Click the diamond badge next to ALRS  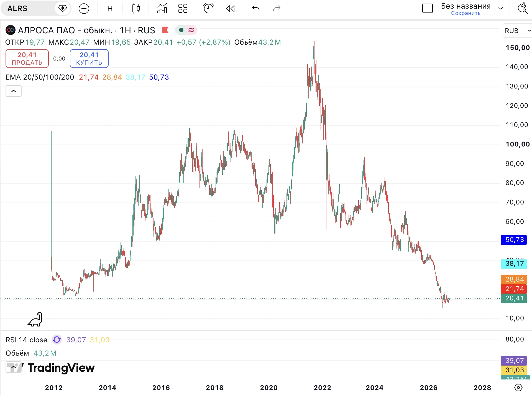pos(63,9)
